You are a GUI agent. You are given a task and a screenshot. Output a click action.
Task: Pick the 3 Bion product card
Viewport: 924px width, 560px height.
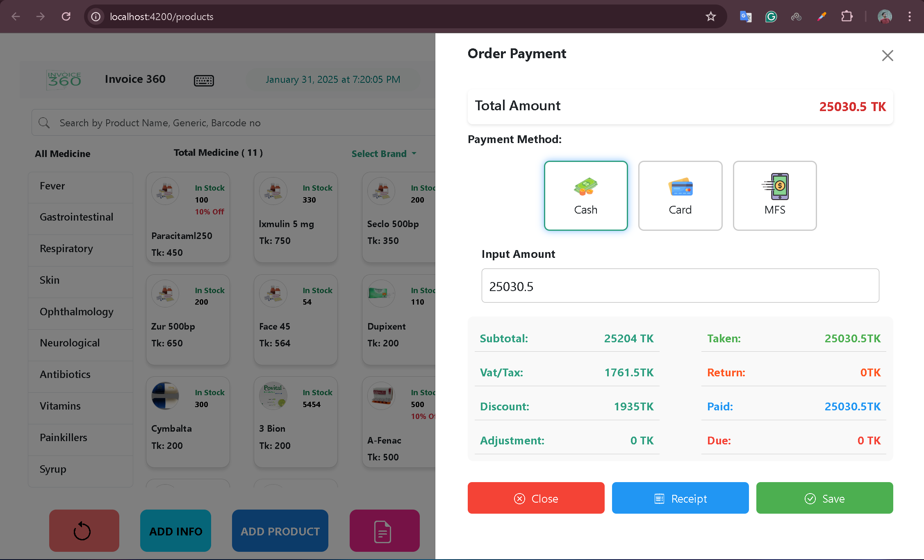point(296,422)
